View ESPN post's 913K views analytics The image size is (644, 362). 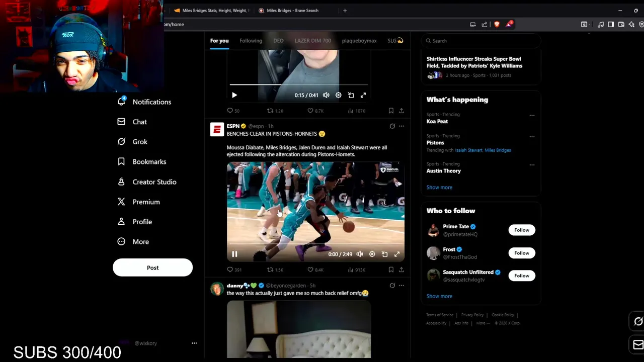[357, 270]
